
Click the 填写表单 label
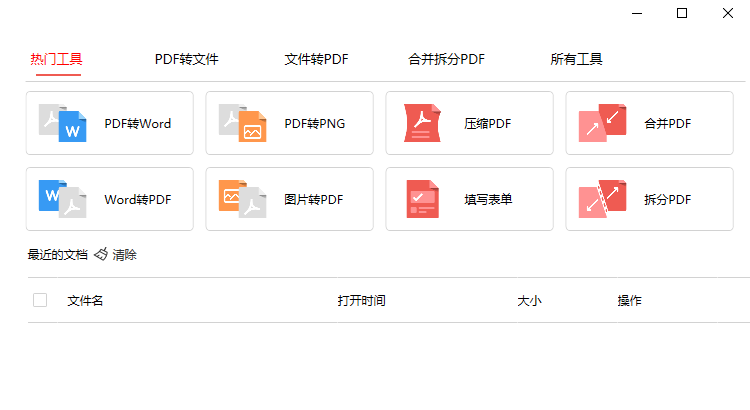(488, 199)
